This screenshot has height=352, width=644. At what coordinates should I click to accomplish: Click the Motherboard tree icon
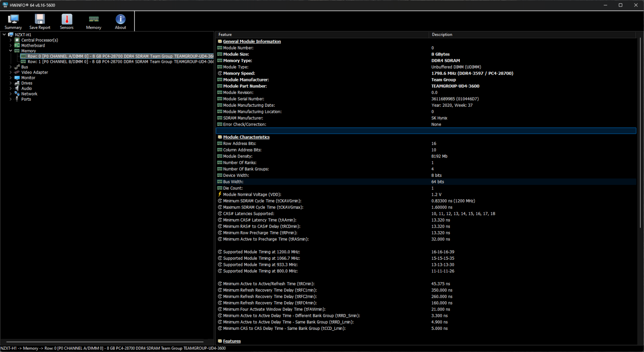click(17, 46)
